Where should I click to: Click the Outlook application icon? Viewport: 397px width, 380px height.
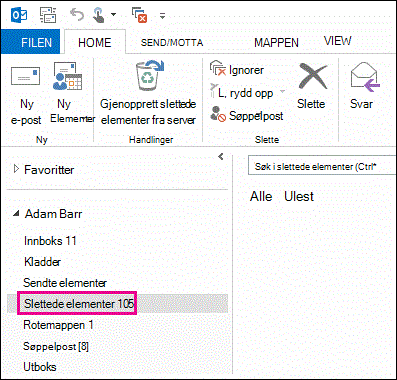(x=19, y=15)
